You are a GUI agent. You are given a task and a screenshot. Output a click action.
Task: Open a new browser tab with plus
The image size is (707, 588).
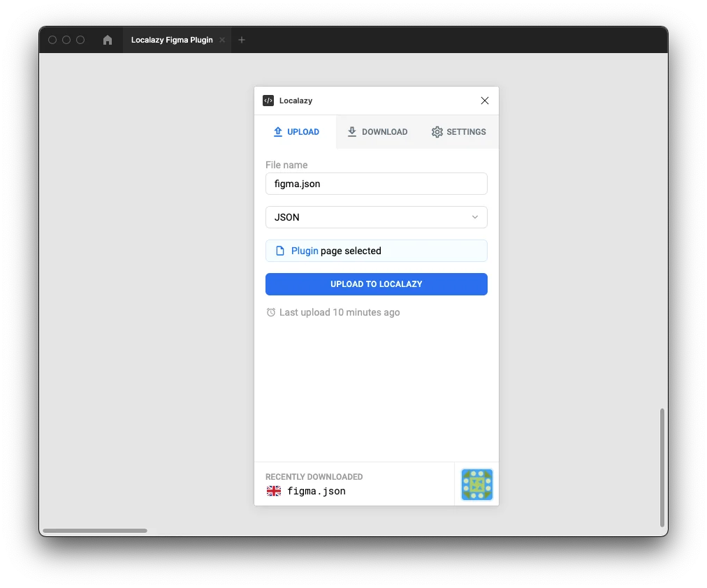(242, 40)
